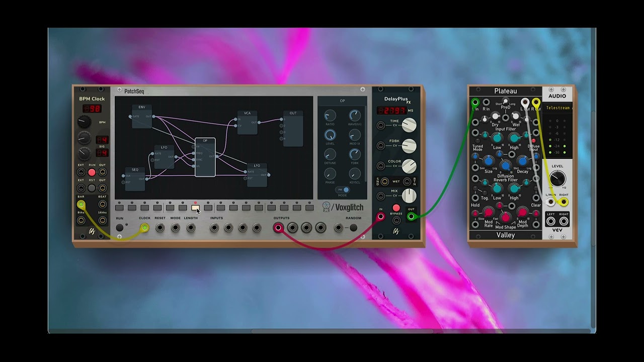Click the L/MON input jack on Audio module
Screen dimensions: 644x362
(x=551, y=202)
